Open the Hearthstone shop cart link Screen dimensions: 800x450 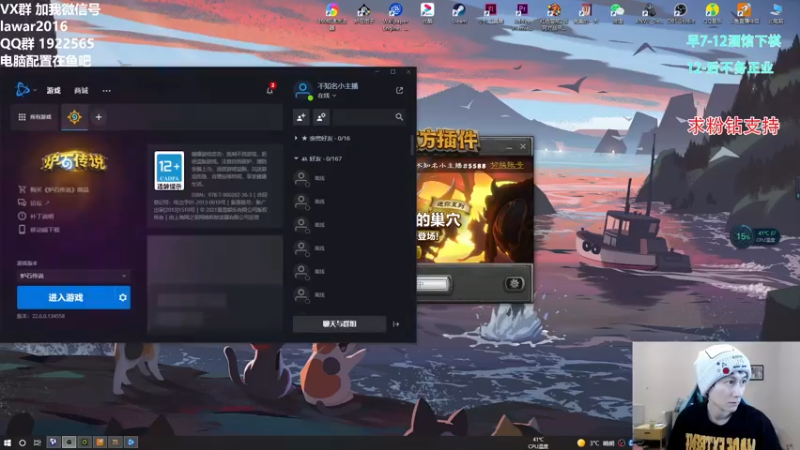pyautogui.click(x=54, y=189)
